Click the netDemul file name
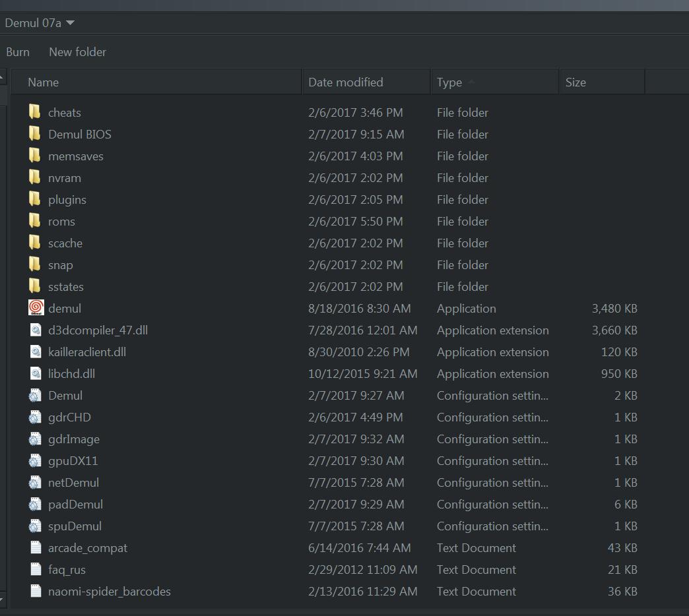The width and height of the screenshot is (689, 616). click(73, 483)
